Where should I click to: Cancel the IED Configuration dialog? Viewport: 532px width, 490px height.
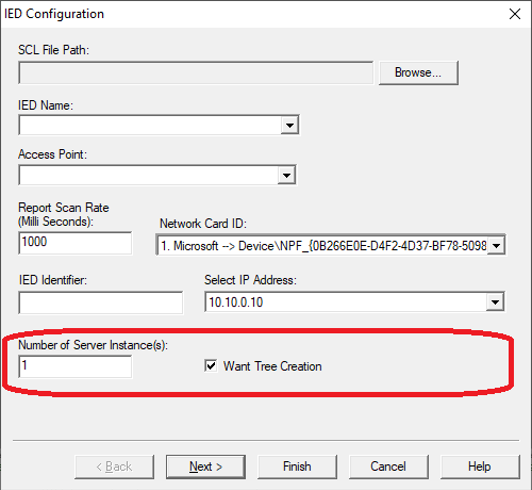tap(388, 467)
